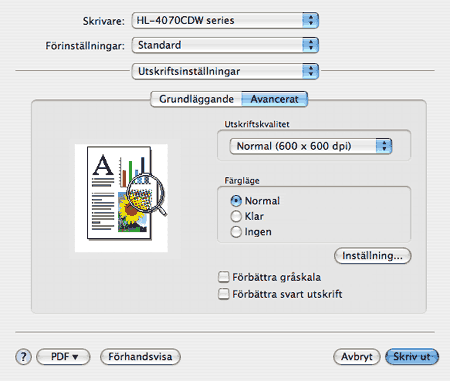Select the Klar color mode option
Screen dimensions: 450x381
coord(236,216)
